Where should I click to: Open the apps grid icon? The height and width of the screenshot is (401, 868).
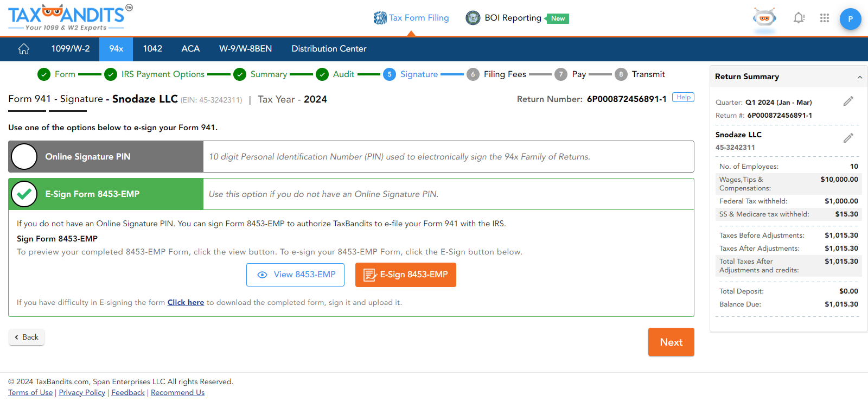pos(825,18)
